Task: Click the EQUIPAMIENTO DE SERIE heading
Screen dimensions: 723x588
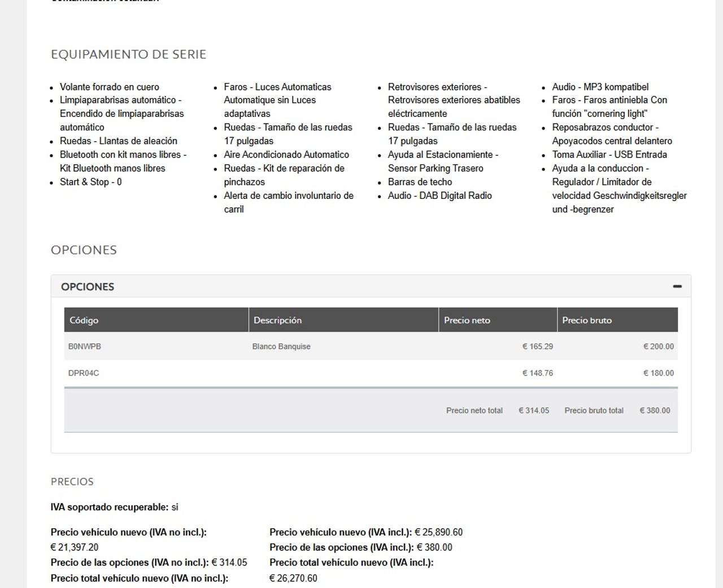Action: click(x=129, y=54)
